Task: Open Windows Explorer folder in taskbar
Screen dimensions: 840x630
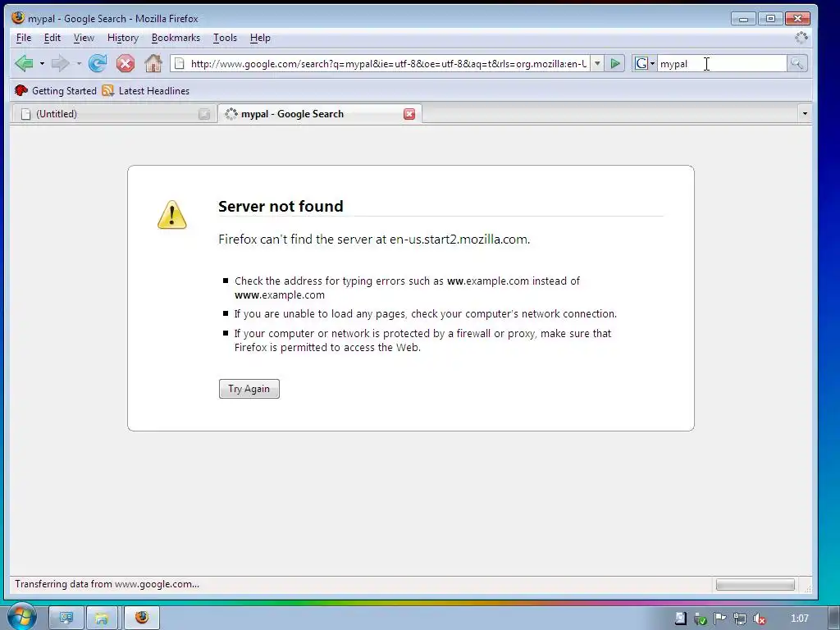Action: 102,619
